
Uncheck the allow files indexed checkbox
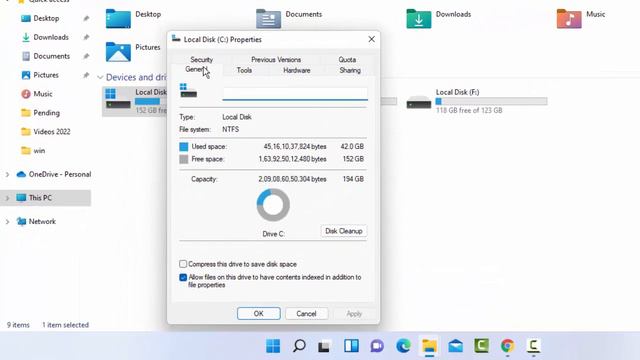coord(183,278)
